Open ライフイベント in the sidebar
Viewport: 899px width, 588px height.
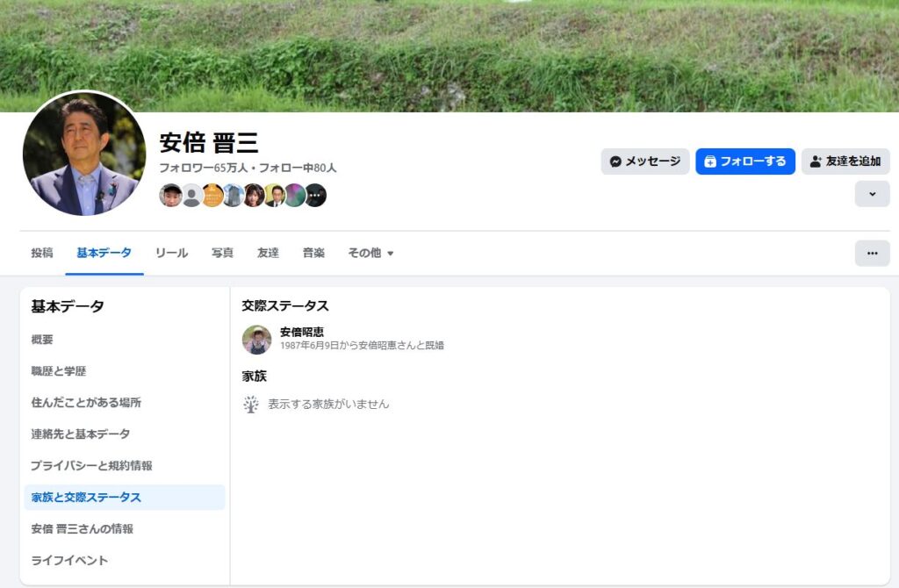[x=69, y=561]
